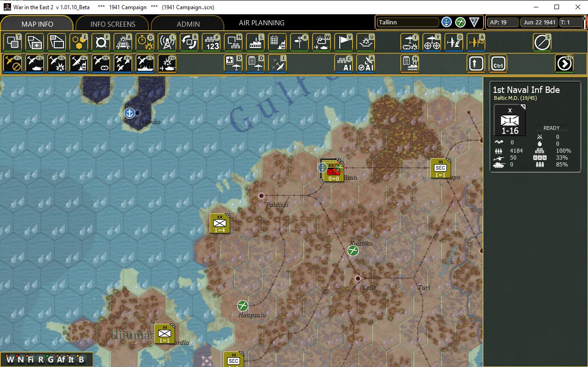Click the Shift up-arrow button
This screenshot has width=588, height=367.
click(x=476, y=63)
